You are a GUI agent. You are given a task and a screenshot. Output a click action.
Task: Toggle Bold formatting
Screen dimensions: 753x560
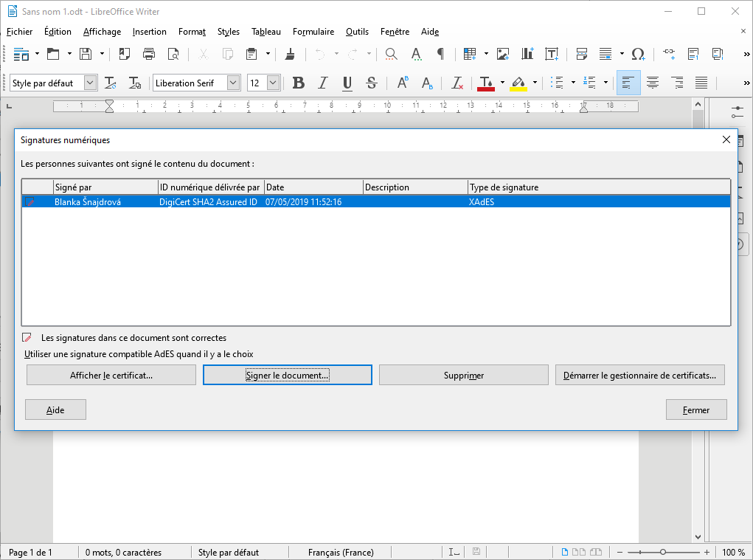(298, 83)
